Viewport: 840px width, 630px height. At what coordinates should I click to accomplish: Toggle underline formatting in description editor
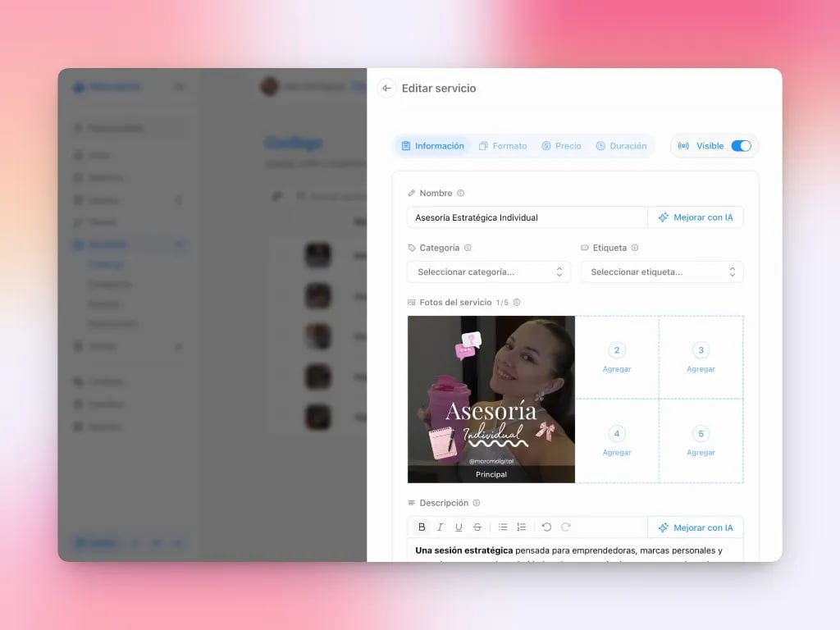[459, 527]
